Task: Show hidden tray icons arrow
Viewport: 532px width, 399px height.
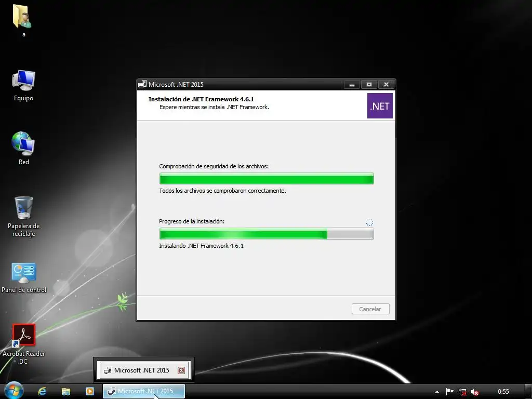Action: [x=437, y=392]
